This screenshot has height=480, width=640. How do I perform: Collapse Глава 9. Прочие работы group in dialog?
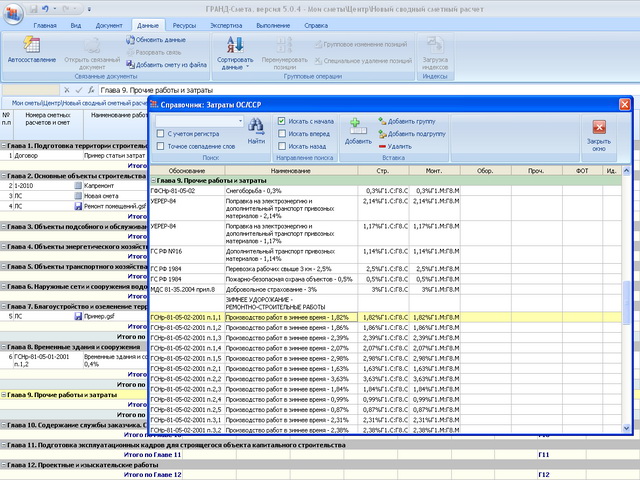154,180
